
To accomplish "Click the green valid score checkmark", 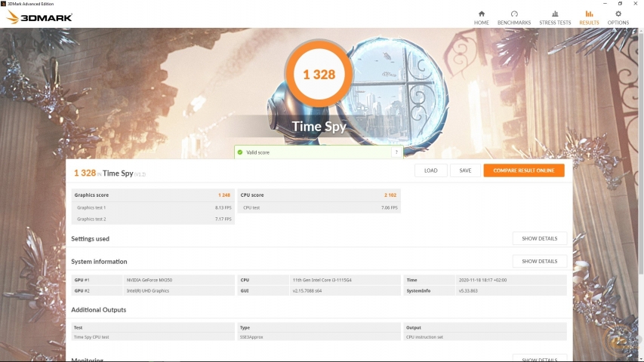I will coord(240,152).
